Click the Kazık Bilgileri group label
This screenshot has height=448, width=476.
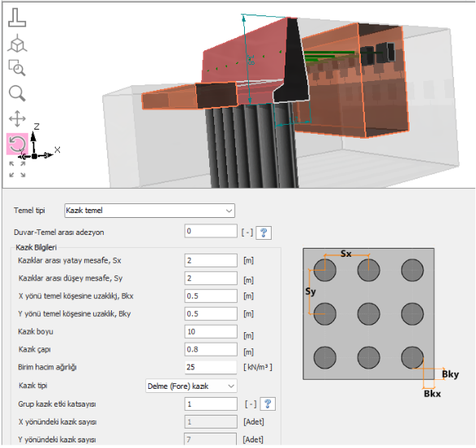pyautogui.click(x=36, y=248)
